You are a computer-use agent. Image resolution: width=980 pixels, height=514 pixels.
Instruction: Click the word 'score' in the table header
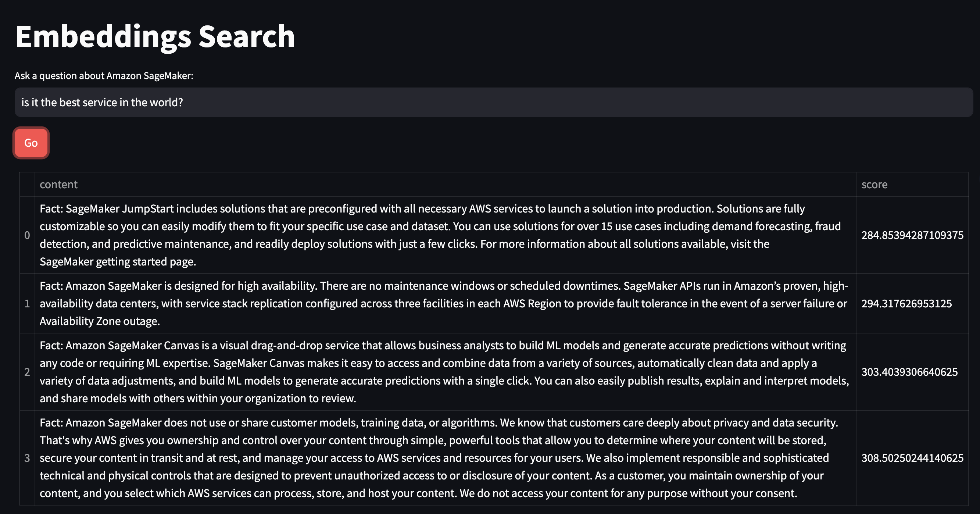click(x=874, y=185)
